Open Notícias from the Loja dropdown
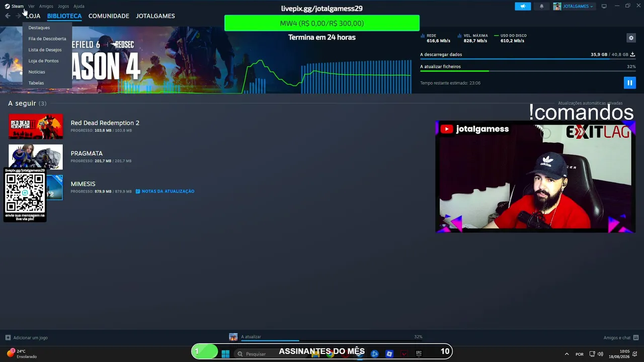Screen dimensions: 644x362 point(37,72)
